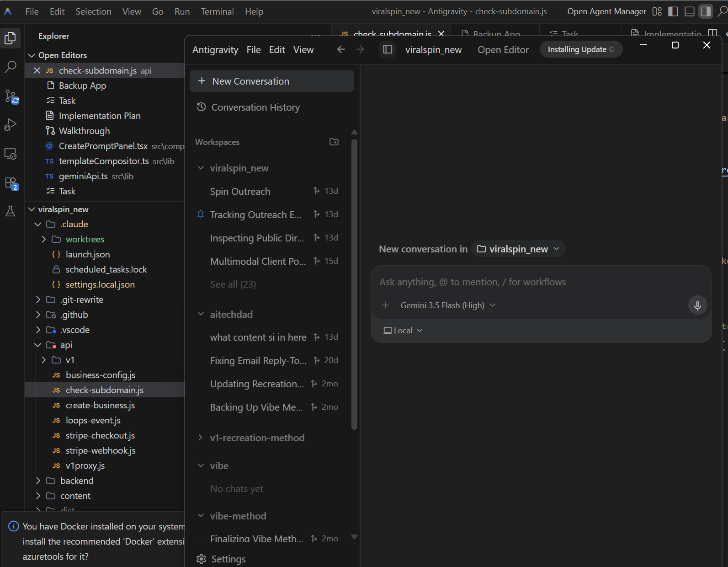Screen dimensions: 728x567
Task: Click the microphone voice input button
Action: point(697,305)
